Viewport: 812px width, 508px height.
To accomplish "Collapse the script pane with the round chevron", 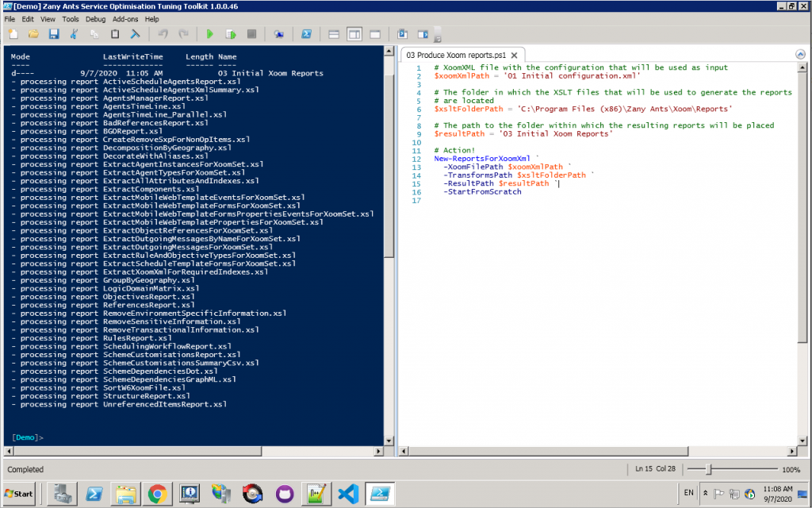I will pyautogui.click(x=800, y=55).
